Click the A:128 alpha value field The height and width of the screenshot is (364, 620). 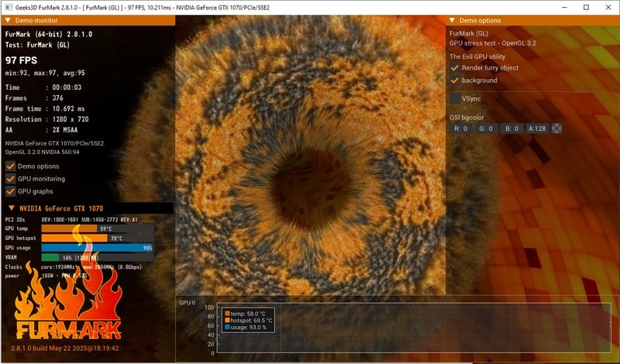point(537,129)
